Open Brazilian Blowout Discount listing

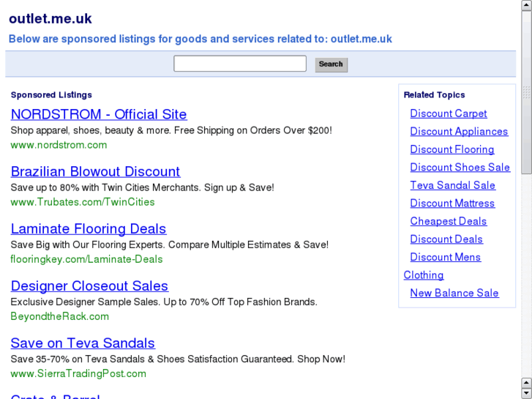[95, 171]
